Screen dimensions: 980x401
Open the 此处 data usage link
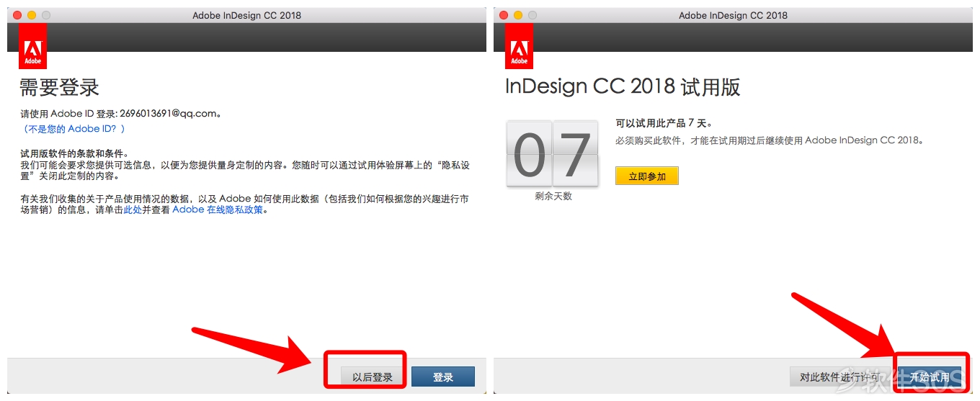click(x=133, y=210)
